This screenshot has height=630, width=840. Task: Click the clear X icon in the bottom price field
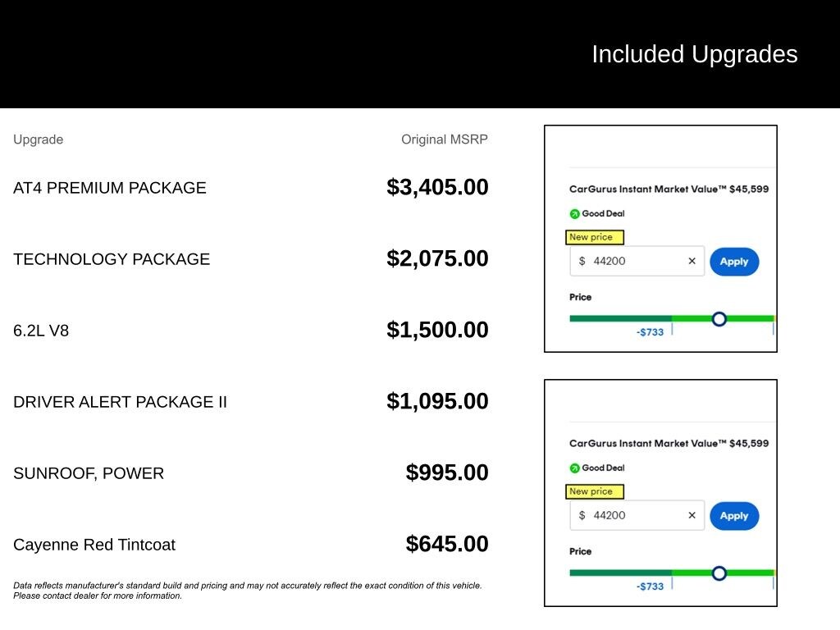pyautogui.click(x=692, y=516)
